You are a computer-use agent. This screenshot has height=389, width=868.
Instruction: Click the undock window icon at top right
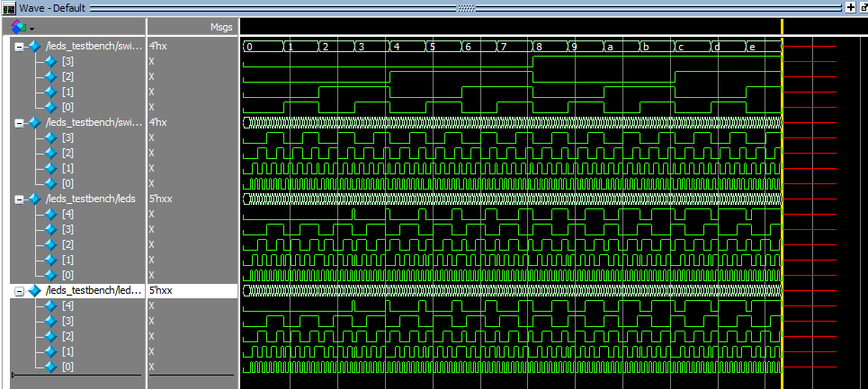pos(863,7)
